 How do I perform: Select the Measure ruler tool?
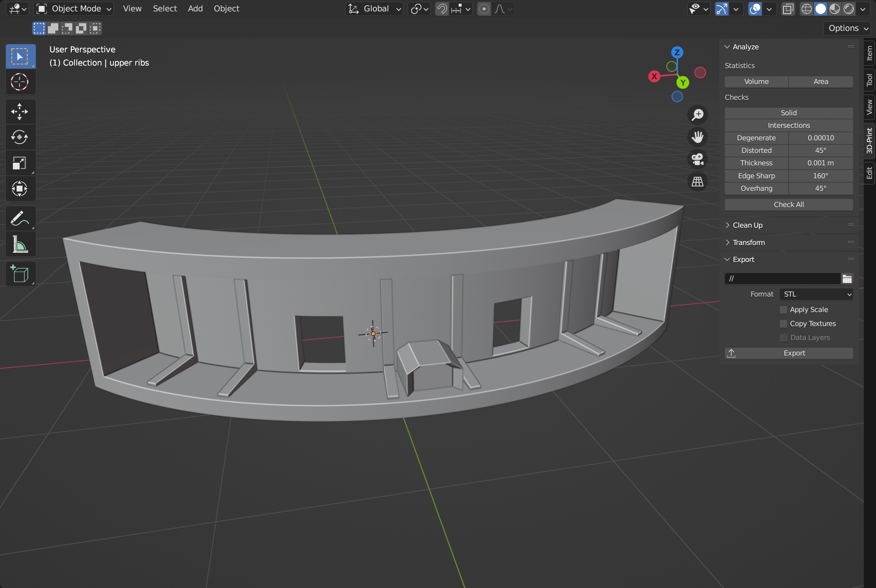click(x=20, y=244)
